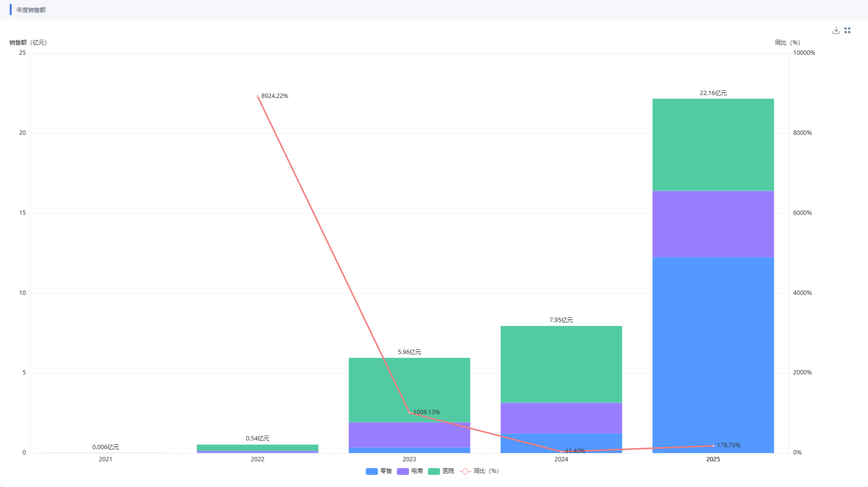This screenshot has height=487, width=868.
Task: Select the 2025 green 医院 bar segment
Action: (713, 145)
